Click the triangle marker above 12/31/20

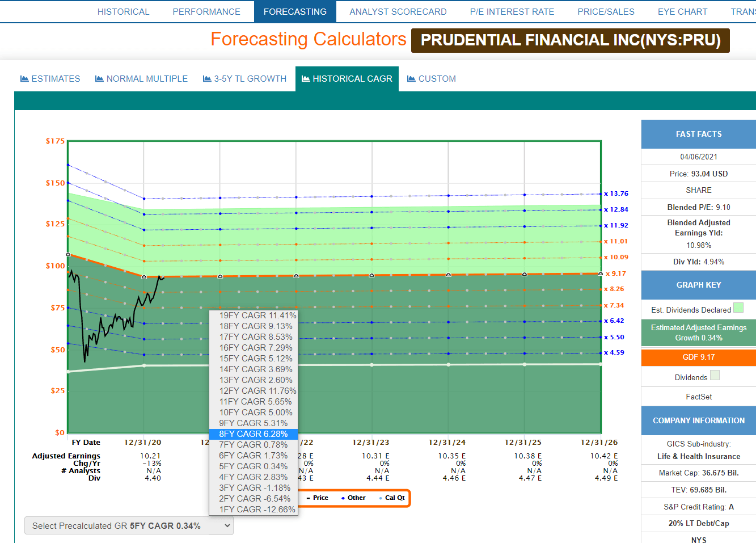pos(144,277)
